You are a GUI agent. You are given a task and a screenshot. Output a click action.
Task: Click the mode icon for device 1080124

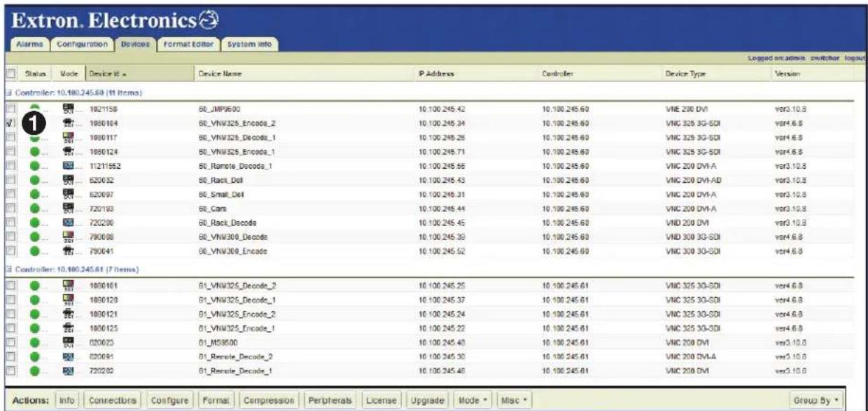68,151
